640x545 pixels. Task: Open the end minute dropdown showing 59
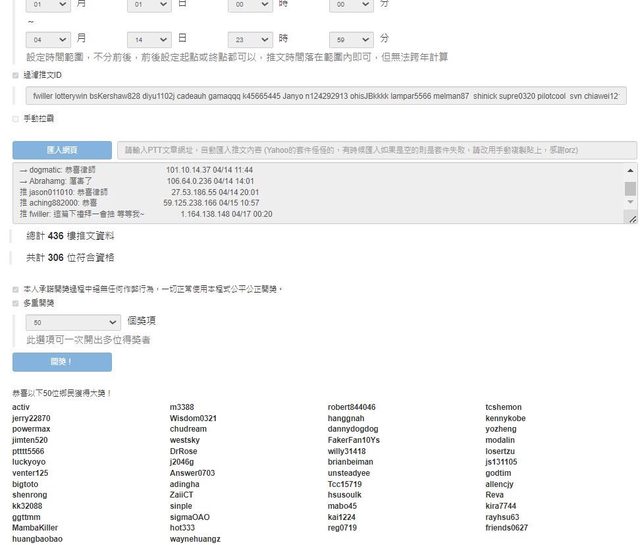(x=351, y=38)
